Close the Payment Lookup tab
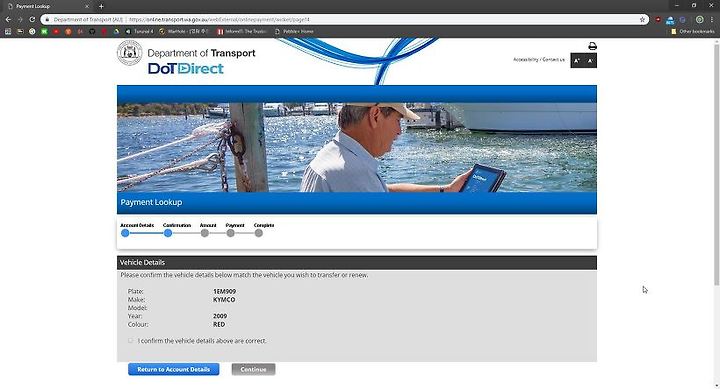This screenshot has width=720, height=389. tap(87, 6)
